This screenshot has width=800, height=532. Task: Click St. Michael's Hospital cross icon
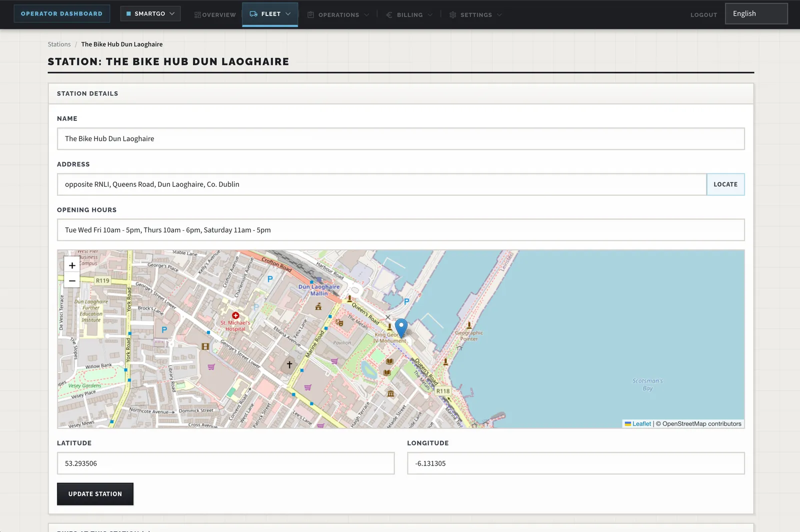pos(235,316)
